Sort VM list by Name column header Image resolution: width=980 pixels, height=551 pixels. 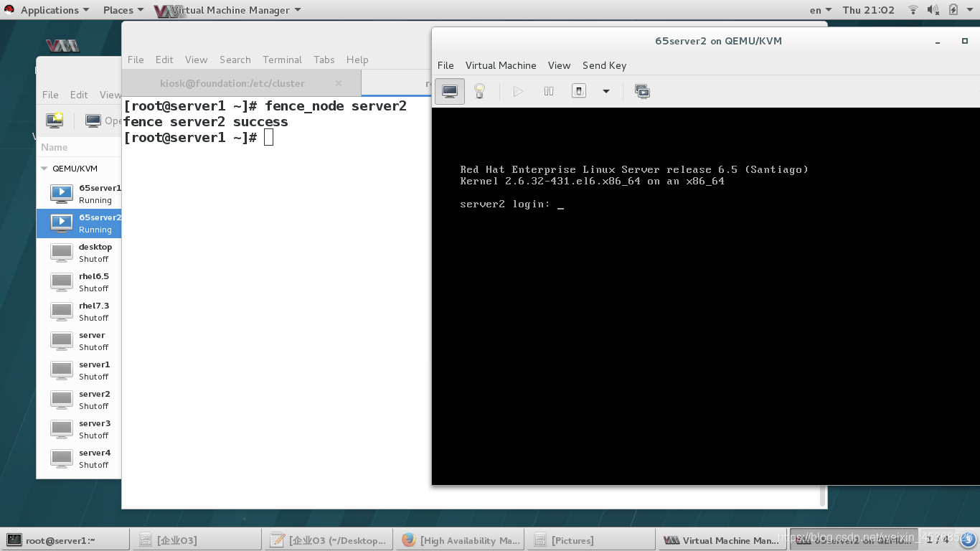click(x=55, y=147)
